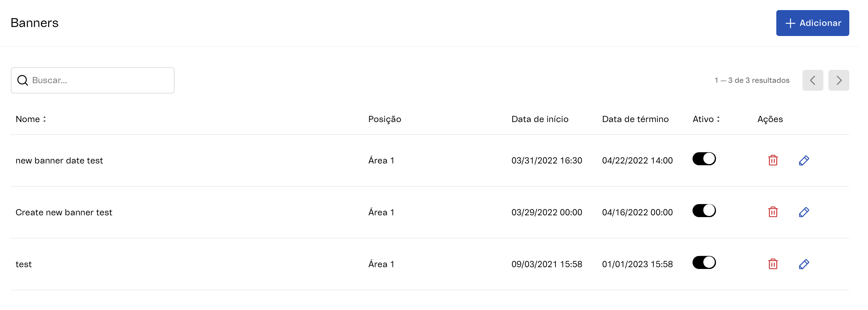Viewport: 868px width, 310px height.
Task: Open the delete icon for 'Create new banner test'
Action: coord(773,212)
